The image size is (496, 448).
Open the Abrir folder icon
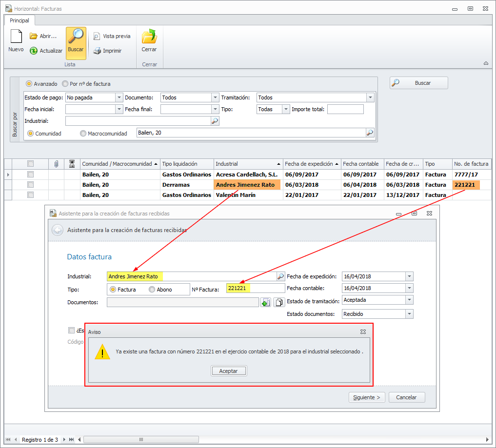click(34, 36)
